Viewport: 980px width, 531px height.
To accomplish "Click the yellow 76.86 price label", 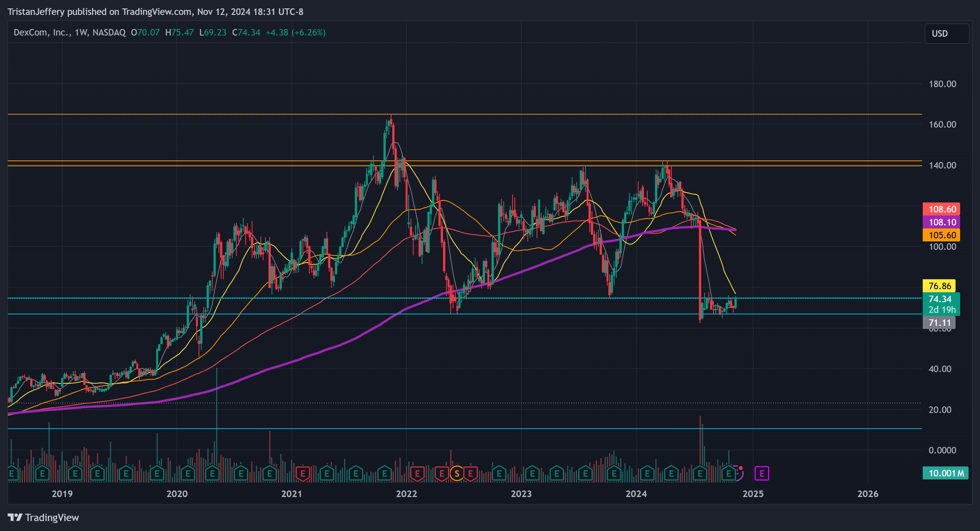I will point(939,286).
